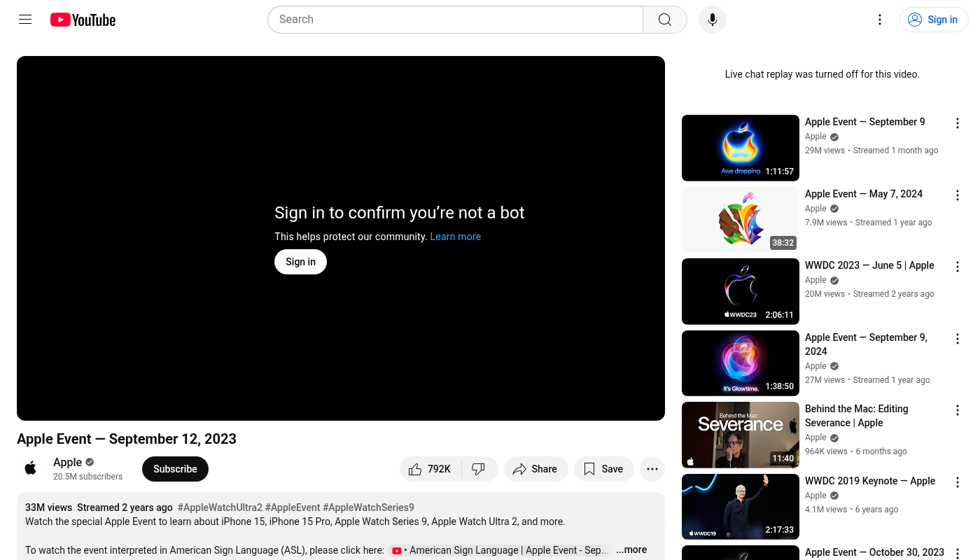The height and width of the screenshot is (560, 980).
Task: Open more actions ellipsis beside Save
Action: pos(652,469)
